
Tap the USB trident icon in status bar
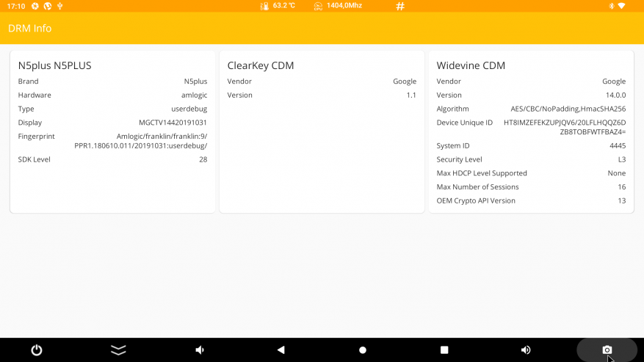coord(60,6)
